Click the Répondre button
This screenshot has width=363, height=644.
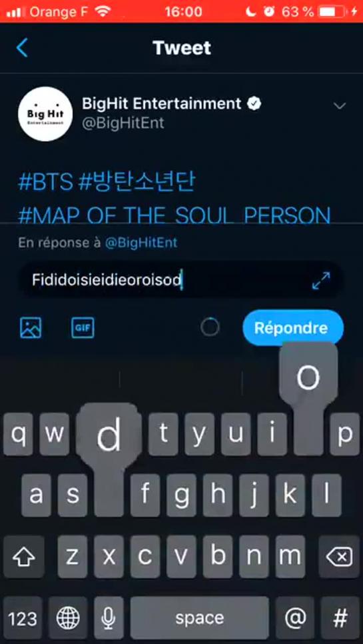tap(293, 328)
